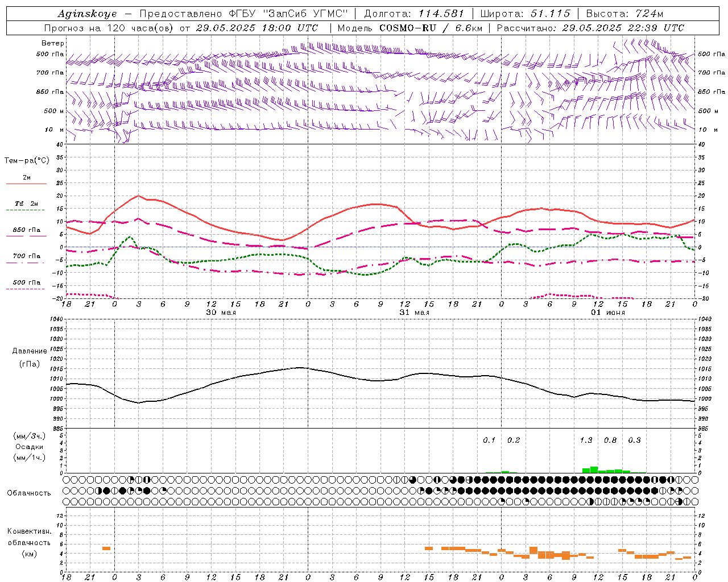Screen dimensions: 728x582
Task: Click the 1.3 precipitation total value
Action: click(586, 440)
